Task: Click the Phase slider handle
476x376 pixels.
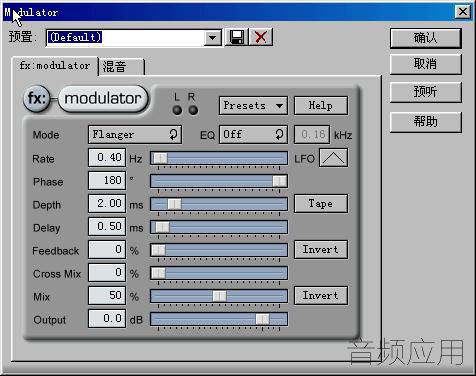Action: [x=279, y=181]
